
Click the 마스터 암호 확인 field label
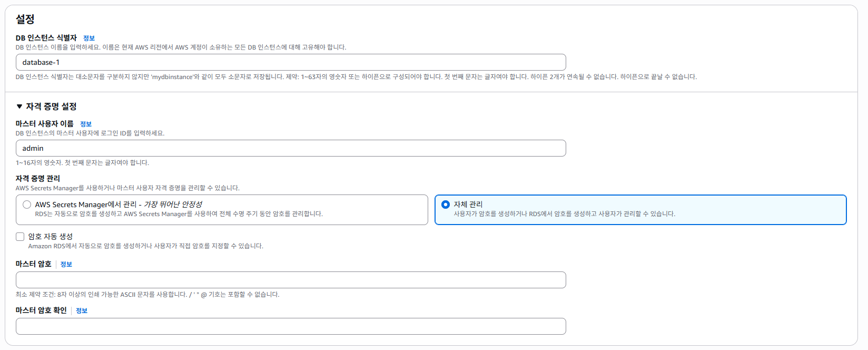click(41, 310)
